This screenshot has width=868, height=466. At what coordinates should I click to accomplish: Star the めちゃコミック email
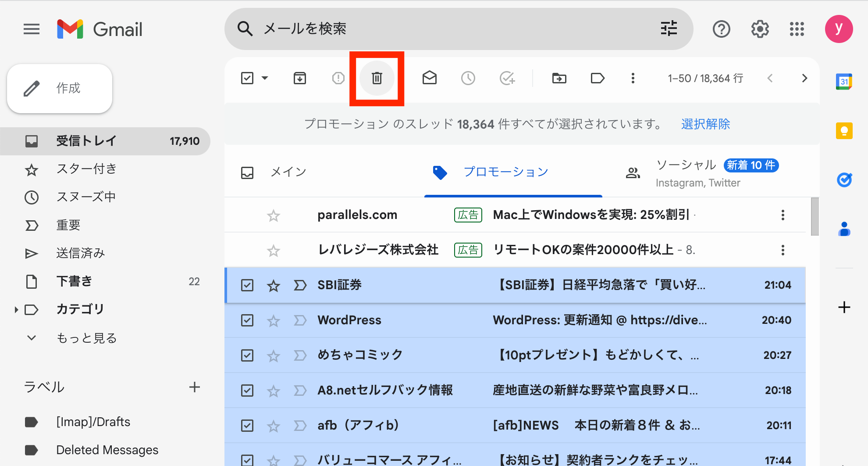point(274,355)
